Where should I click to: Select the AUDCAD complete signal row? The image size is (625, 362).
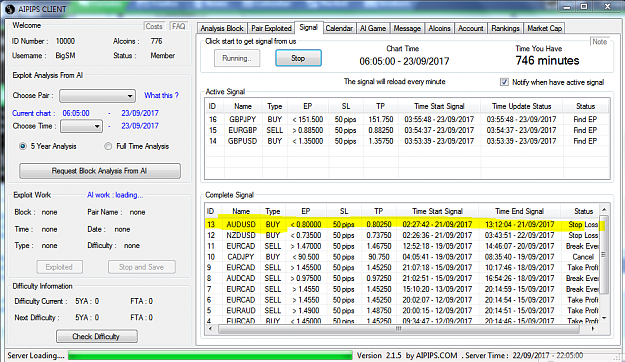pos(402,278)
